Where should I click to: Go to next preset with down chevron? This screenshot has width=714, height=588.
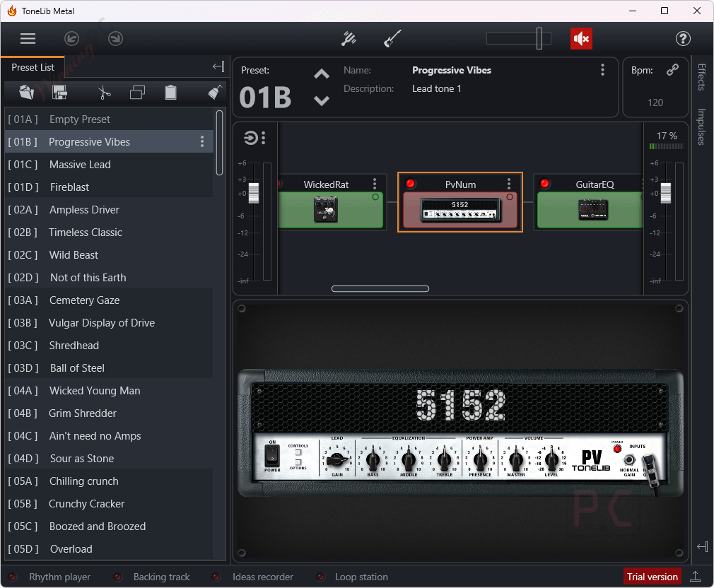click(x=322, y=100)
